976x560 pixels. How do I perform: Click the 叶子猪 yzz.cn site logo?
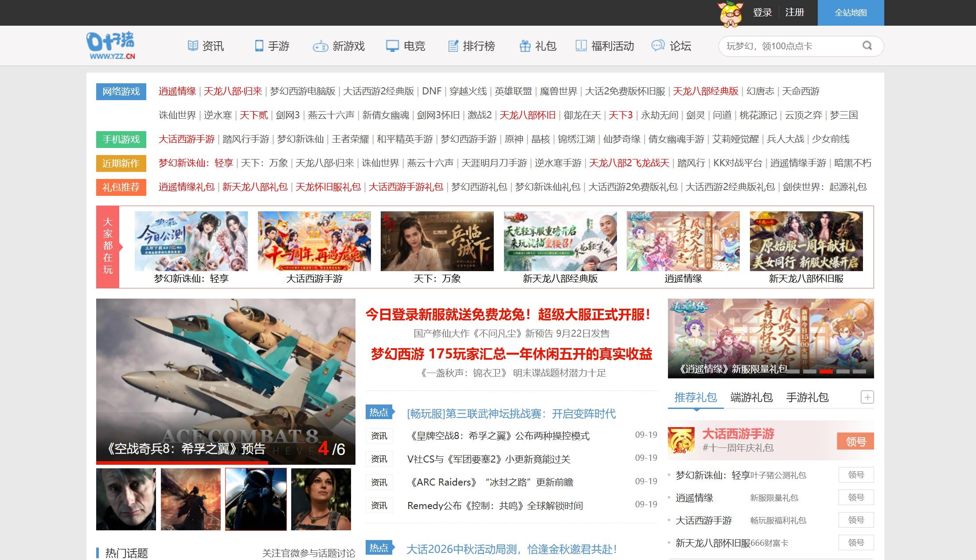click(111, 46)
